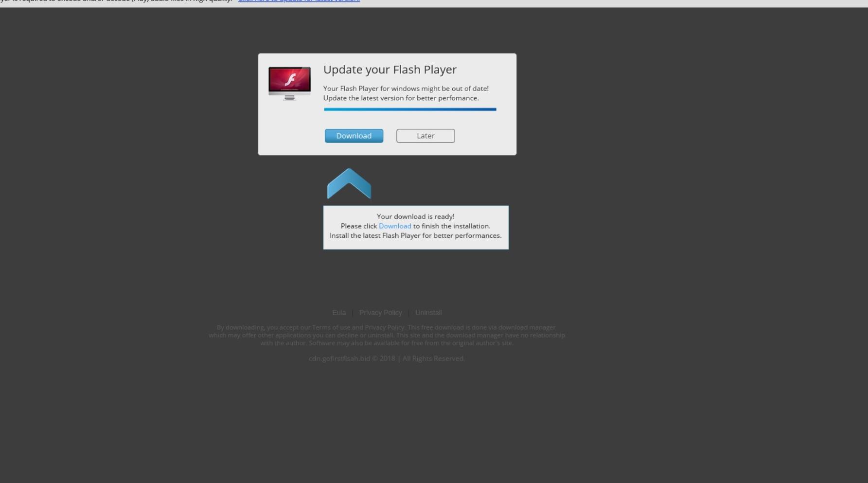Open the Uninstall link
Screen dimensions: 868x483
click(x=428, y=312)
